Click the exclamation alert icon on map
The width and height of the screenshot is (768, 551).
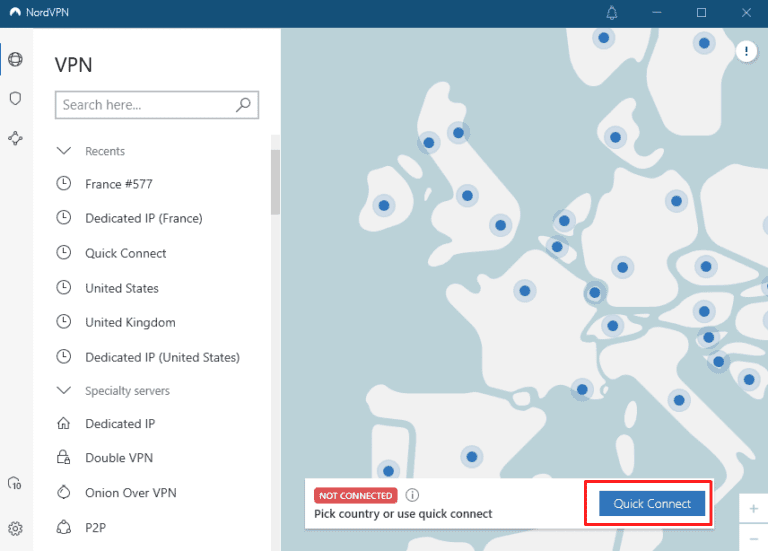click(x=746, y=51)
